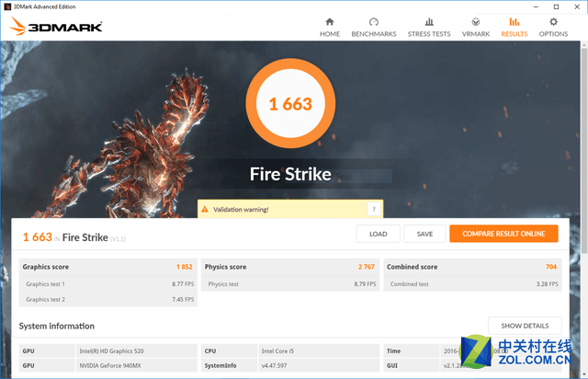Click the big 1 663 score circle
Screen dimensions: 588x379
click(290, 103)
